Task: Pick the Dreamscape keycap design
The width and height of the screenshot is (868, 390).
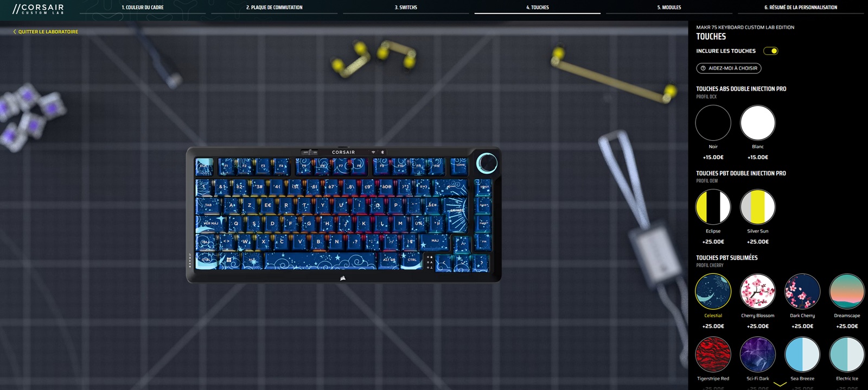Action: (x=847, y=291)
